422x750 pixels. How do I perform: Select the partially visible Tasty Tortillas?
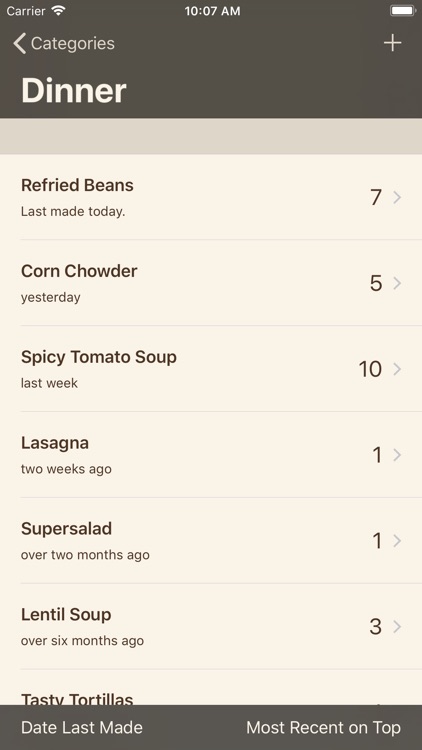(211, 687)
